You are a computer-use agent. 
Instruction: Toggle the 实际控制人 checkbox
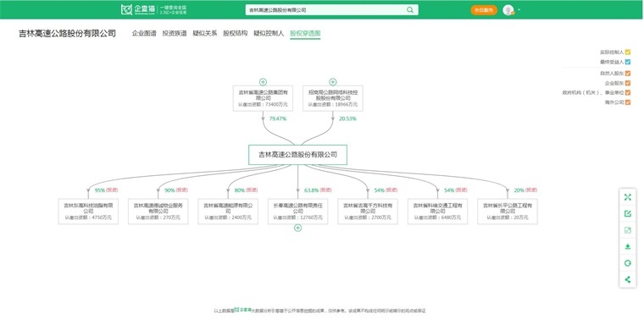[628, 52]
